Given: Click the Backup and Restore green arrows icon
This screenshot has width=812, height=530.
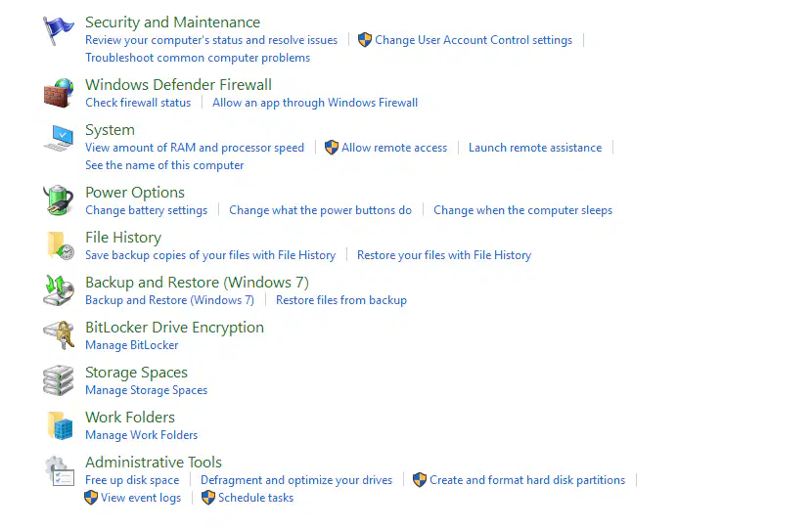Looking at the screenshot, I should coord(58,290).
